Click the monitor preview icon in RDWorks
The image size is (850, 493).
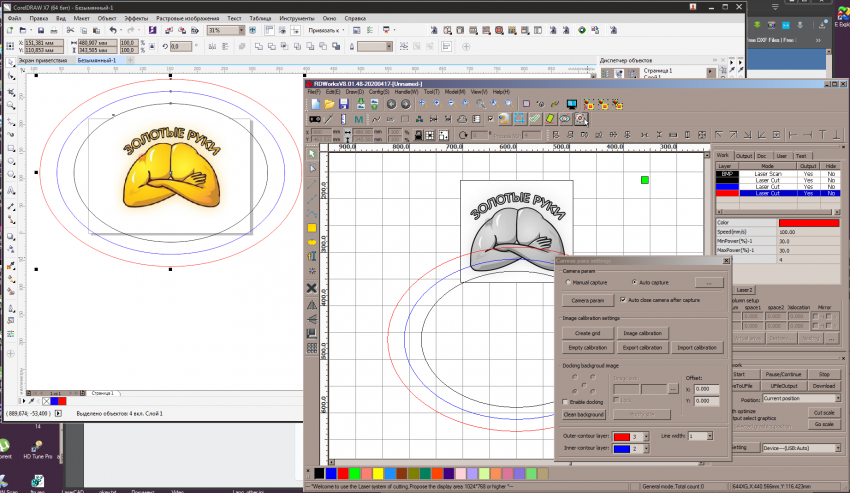click(571, 103)
